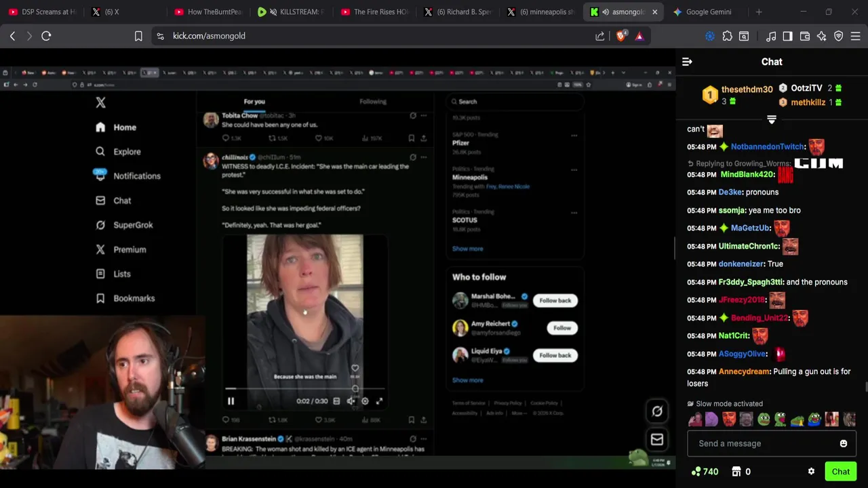This screenshot has width=868, height=488.
Task: Open the browser hamburger main menu
Action: (x=856, y=36)
